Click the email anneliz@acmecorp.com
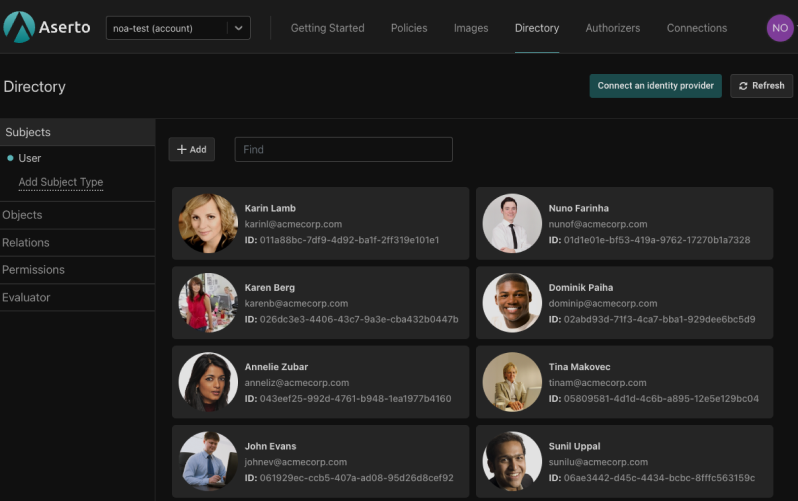The image size is (798, 501). [297, 383]
